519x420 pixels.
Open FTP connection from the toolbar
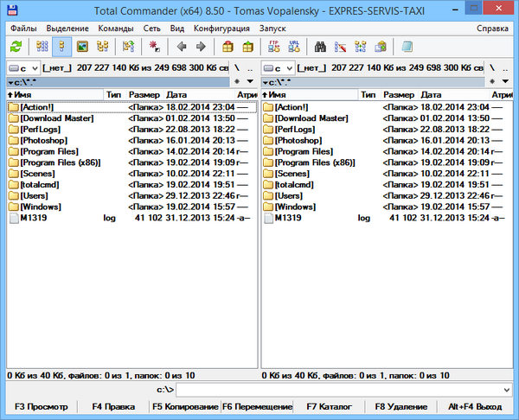[x=274, y=47]
